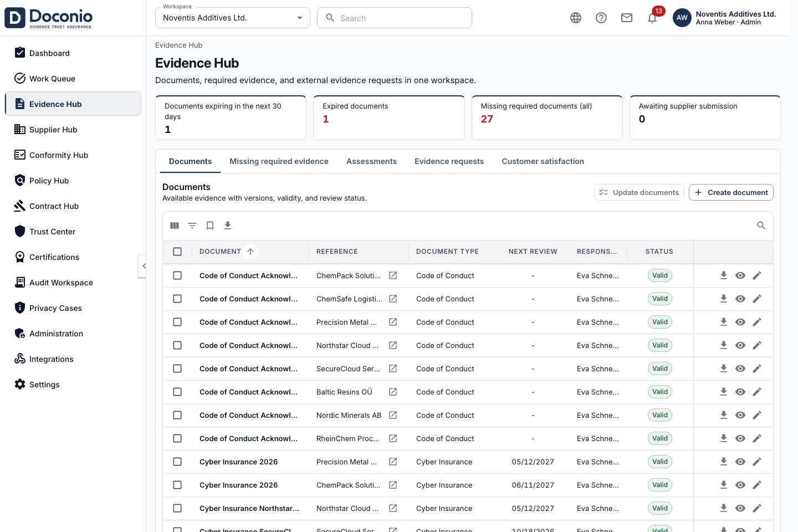
Task: Click the Create document button
Action: pyautogui.click(x=731, y=192)
